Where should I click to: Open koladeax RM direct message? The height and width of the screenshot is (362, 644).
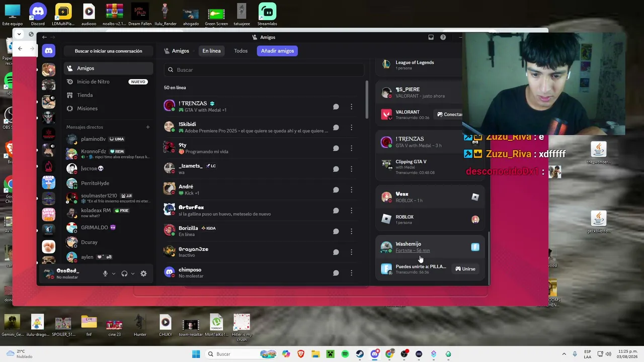(x=108, y=213)
